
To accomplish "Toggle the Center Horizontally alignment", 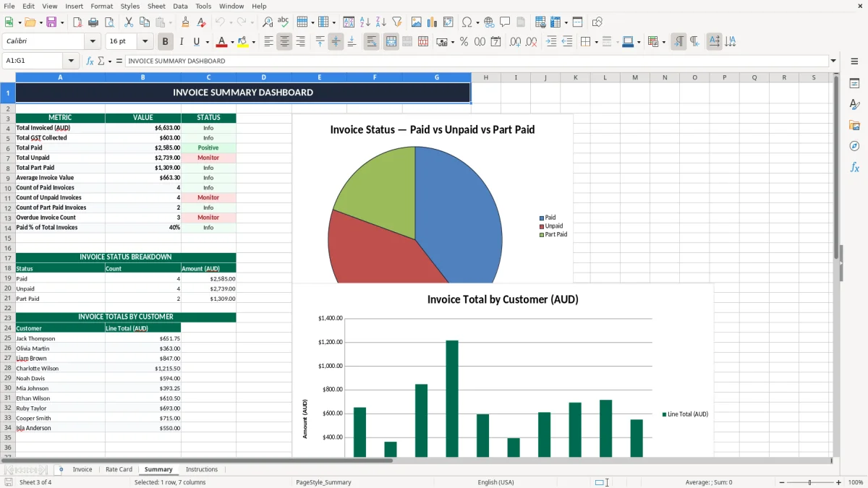I will pos(284,42).
